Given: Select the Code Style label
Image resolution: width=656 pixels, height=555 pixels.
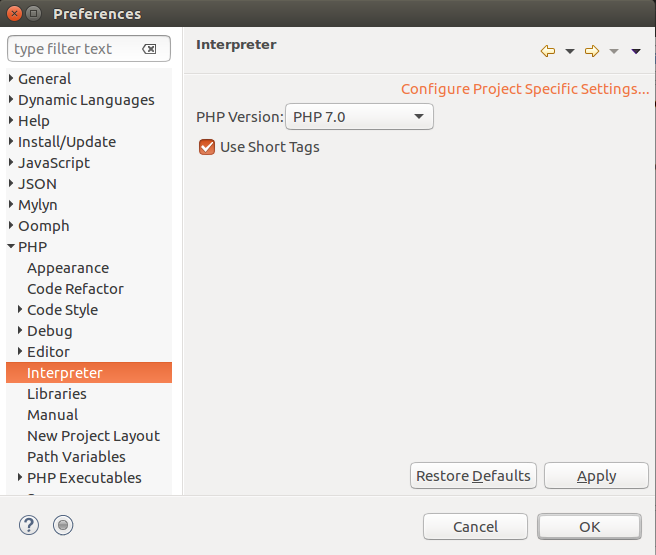Looking at the screenshot, I should point(62,310).
